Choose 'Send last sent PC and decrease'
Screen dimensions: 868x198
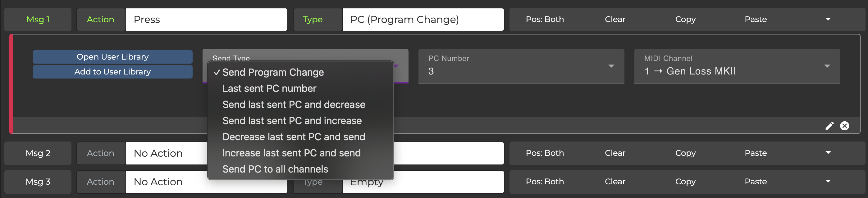[294, 105]
